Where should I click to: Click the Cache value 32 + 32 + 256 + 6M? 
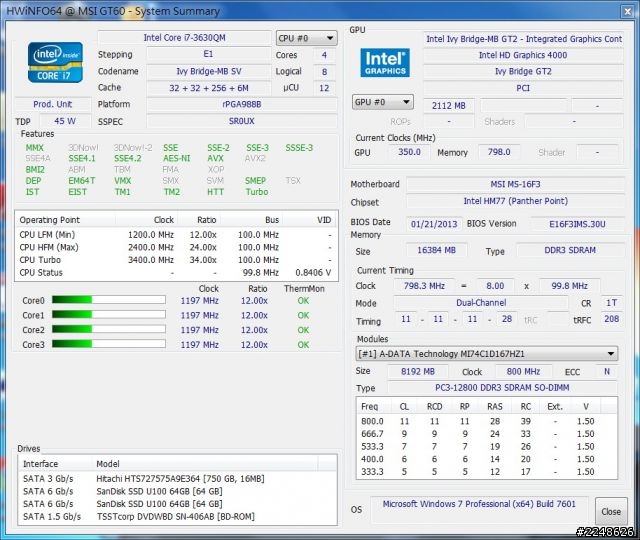[x=208, y=88]
